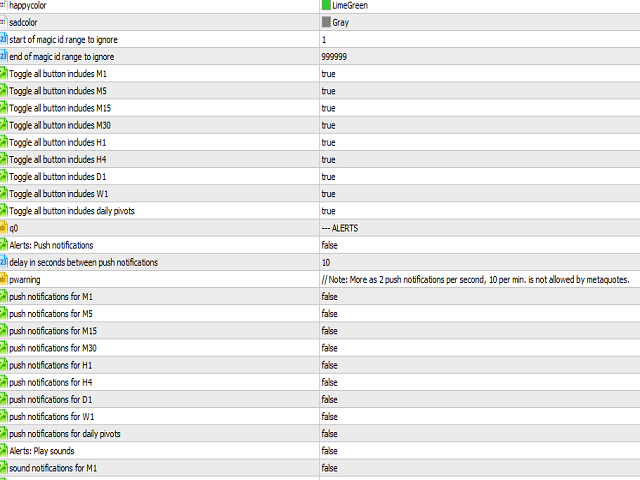The image size is (640, 480).
Task: Select the Toggle all button includes M30 label
Action: (x=60, y=125)
